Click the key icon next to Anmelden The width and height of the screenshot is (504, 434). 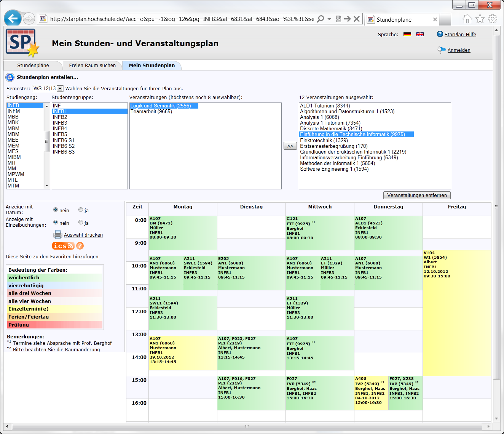(442, 50)
